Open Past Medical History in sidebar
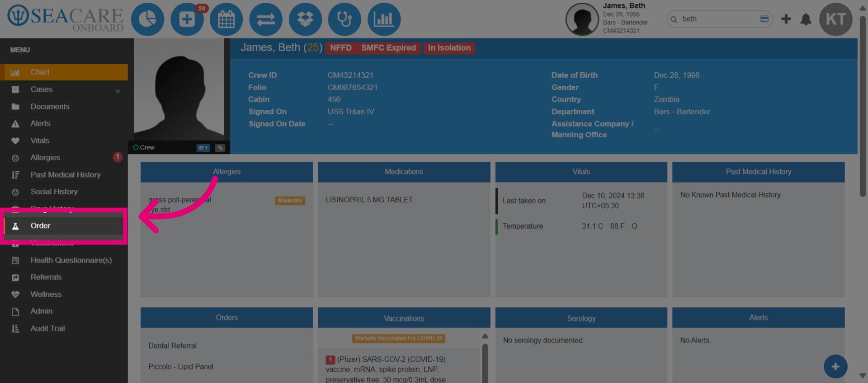 click(64, 175)
